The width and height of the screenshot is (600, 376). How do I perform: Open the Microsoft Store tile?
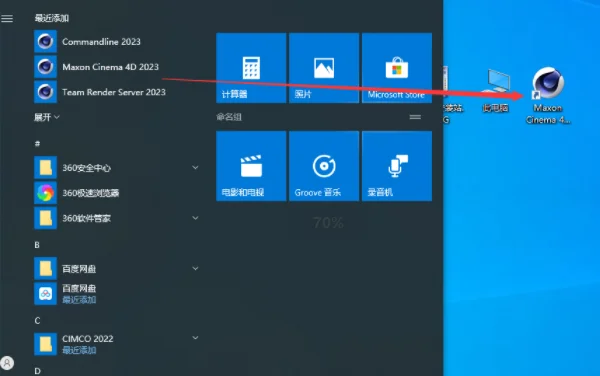pos(397,68)
